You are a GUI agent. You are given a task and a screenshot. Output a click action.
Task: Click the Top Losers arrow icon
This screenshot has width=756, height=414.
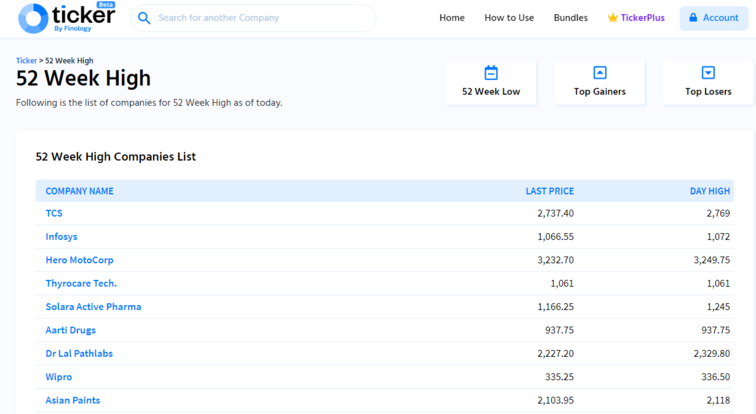click(x=708, y=73)
